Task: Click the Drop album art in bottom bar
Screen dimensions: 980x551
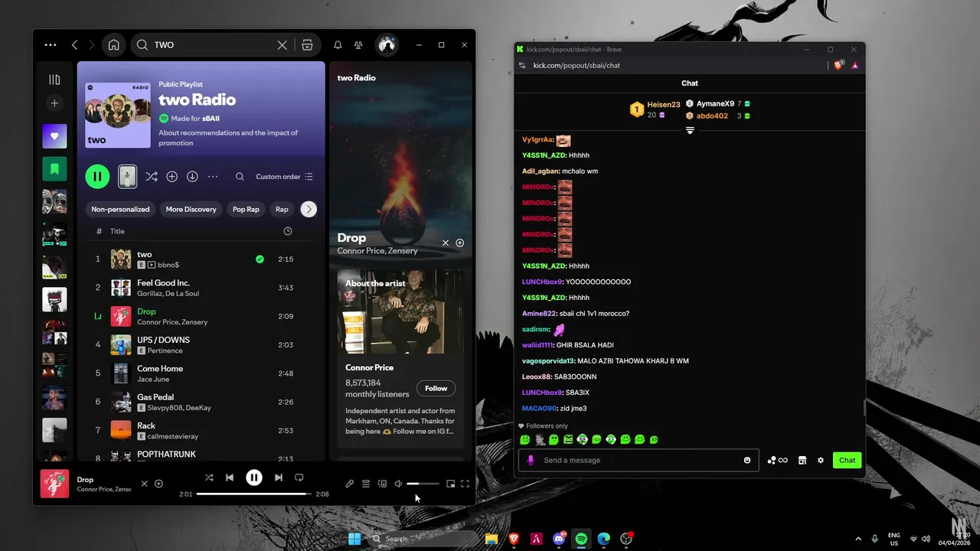Action: [x=54, y=484]
